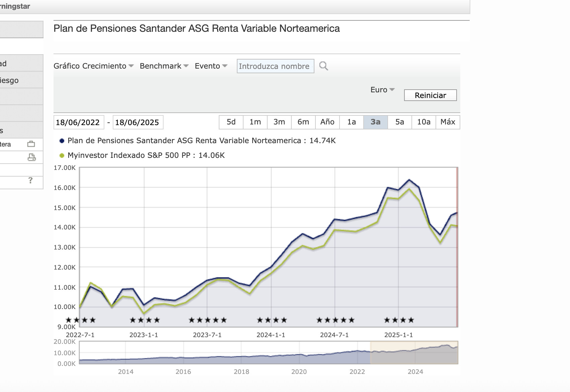The width and height of the screenshot is (570, 392).
Task: Click the dark blue Santander legend dot
Action: coord(62,141)
